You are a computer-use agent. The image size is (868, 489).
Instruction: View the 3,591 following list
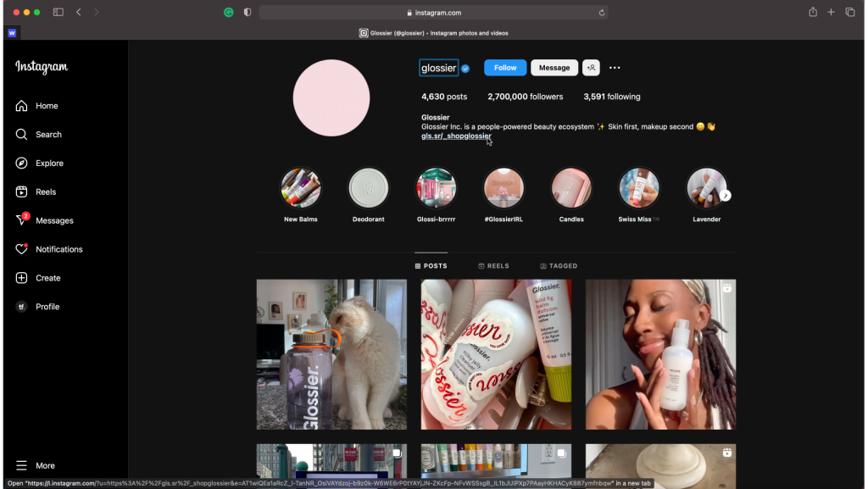pos(612,97)
